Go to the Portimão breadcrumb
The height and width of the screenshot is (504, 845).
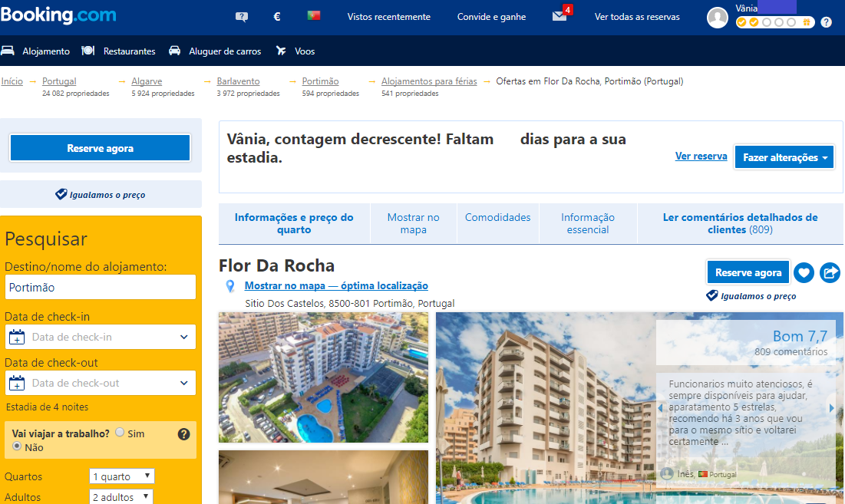(x=320, y=81)
